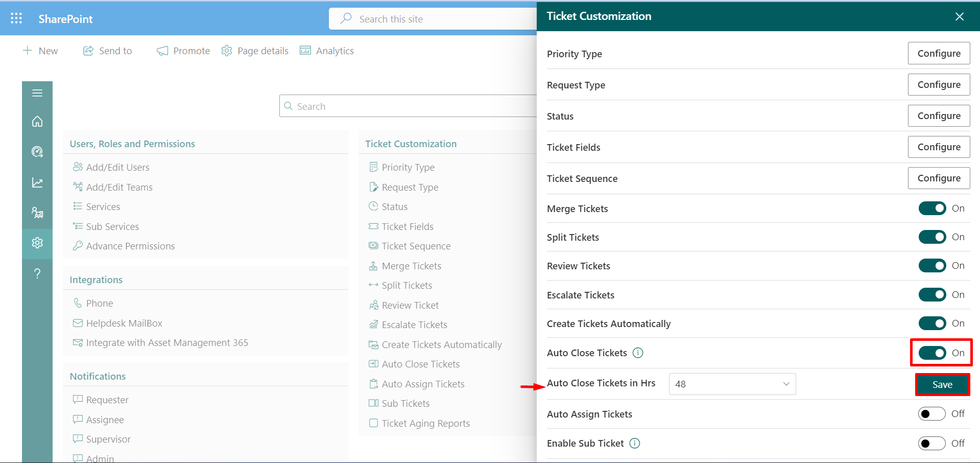Toggle the Review Tickets switch
The image size is (980, 463).
pyautogui.click(x=933, y=266)
